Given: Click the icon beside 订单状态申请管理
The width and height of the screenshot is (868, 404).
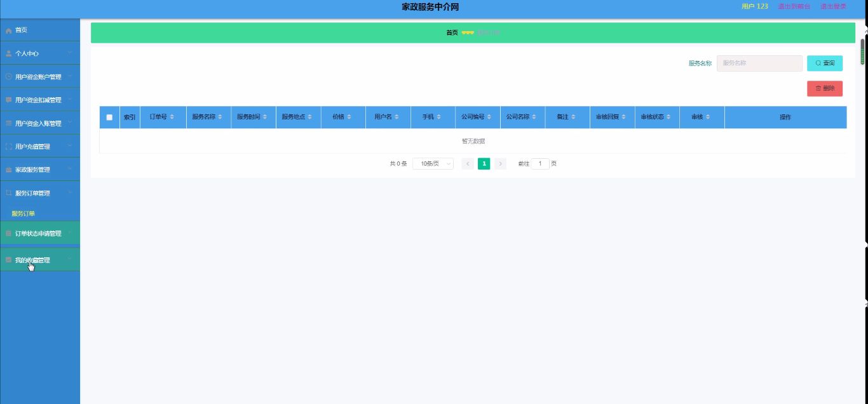Looking at the screenshot, I should pos(9,233).
